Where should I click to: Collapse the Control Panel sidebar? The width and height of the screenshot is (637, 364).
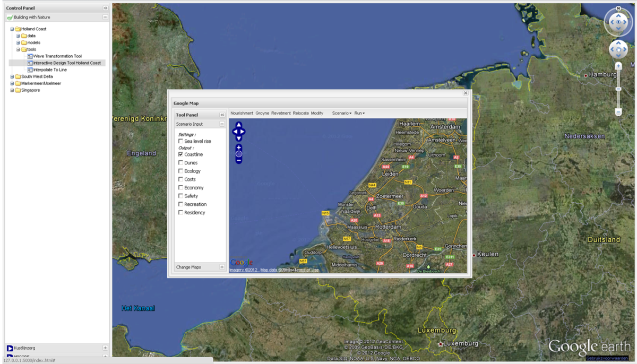pyautogui.click(x=105, y=8)
